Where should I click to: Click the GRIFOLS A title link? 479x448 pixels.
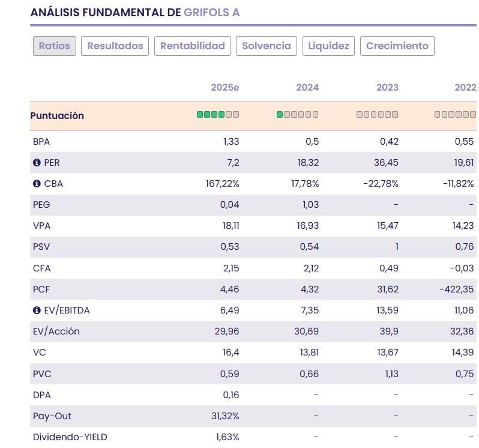pos(212,13)
